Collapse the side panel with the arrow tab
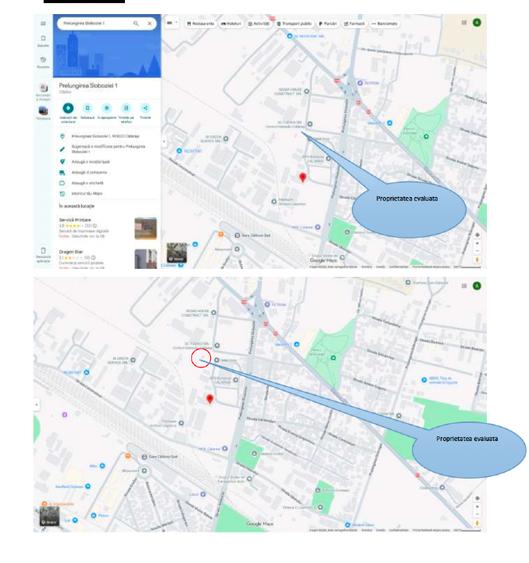This screenshot has height=563, width=529. coord(164,141)
